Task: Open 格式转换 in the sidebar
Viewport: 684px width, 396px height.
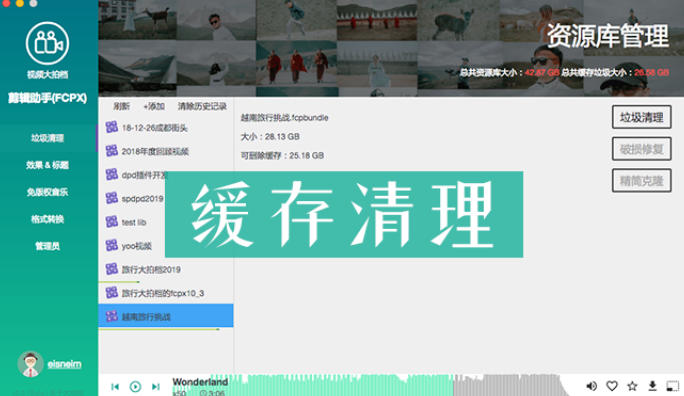Action: pos(47,219)
